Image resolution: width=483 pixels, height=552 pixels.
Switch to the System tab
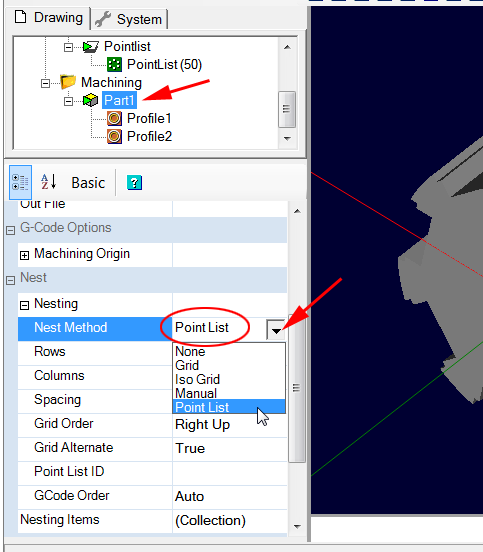(x=130, y=19)
